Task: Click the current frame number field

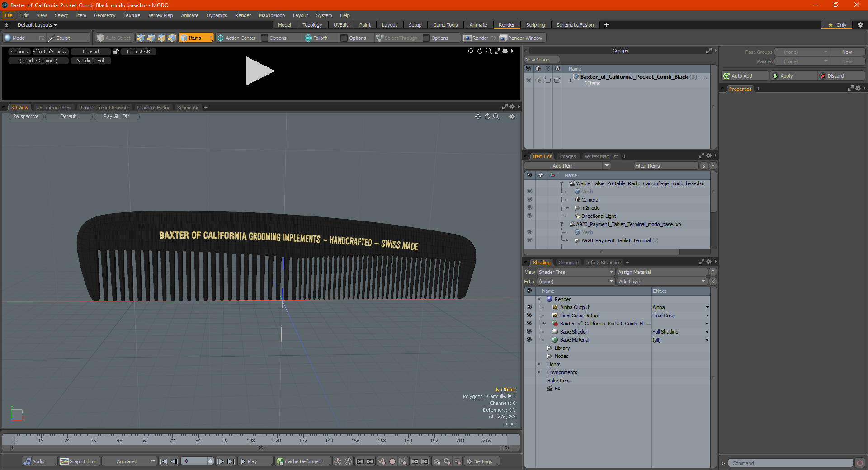Action: pos(195,461)
